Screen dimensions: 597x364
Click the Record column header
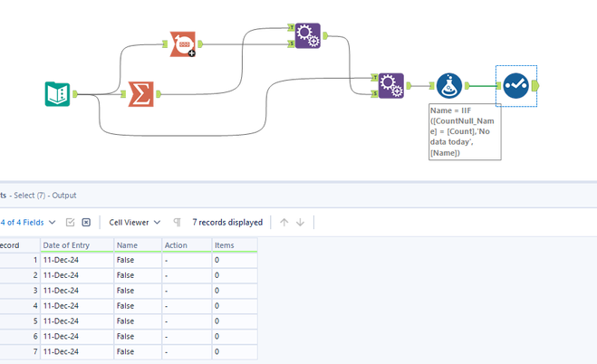click(19, 245)
